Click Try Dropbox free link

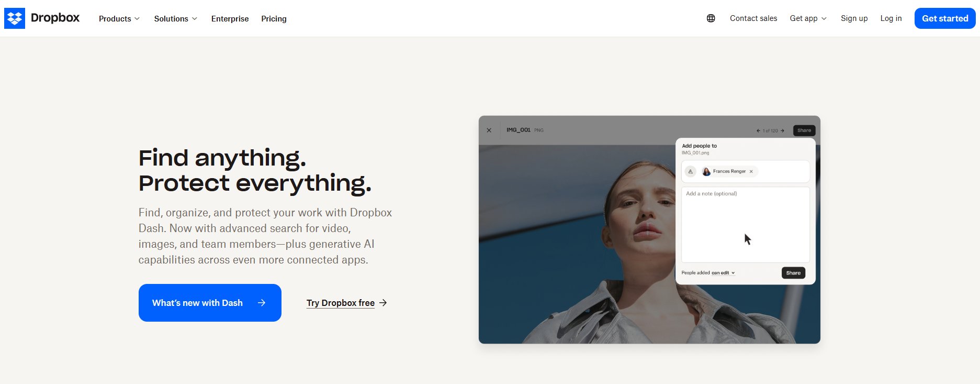tap(341, 303)
